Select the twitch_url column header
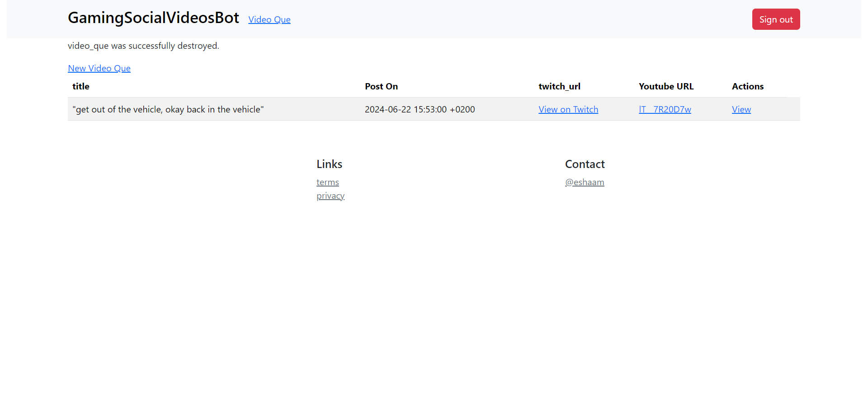Viewport: 868px width, 397px height. click(x=559, y=86)
